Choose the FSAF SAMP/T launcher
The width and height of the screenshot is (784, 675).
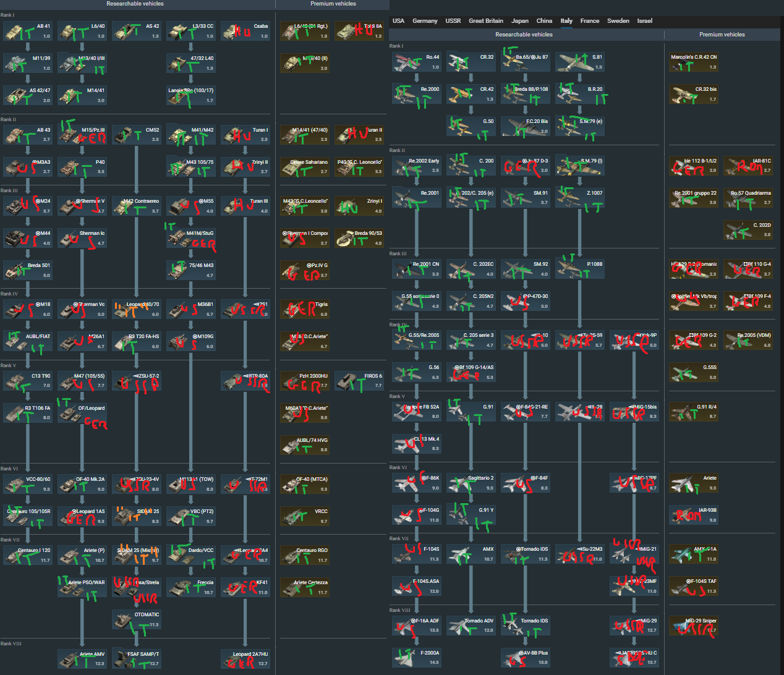(x=137, y=659)
